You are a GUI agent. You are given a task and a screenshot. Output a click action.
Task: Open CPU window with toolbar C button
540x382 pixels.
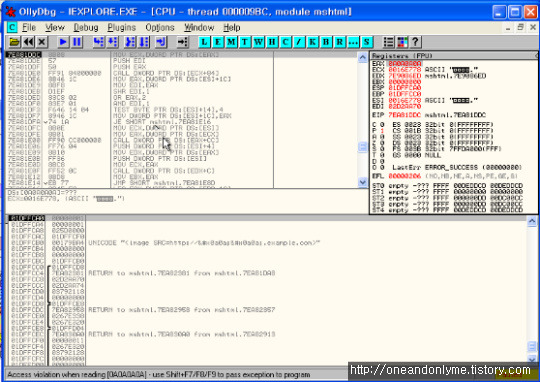[x=285, y=42]
